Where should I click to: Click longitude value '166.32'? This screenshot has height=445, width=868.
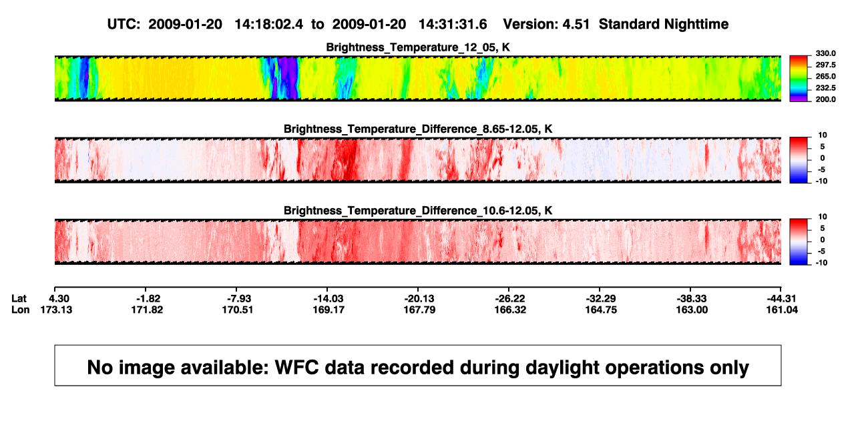tap(511, 310)
